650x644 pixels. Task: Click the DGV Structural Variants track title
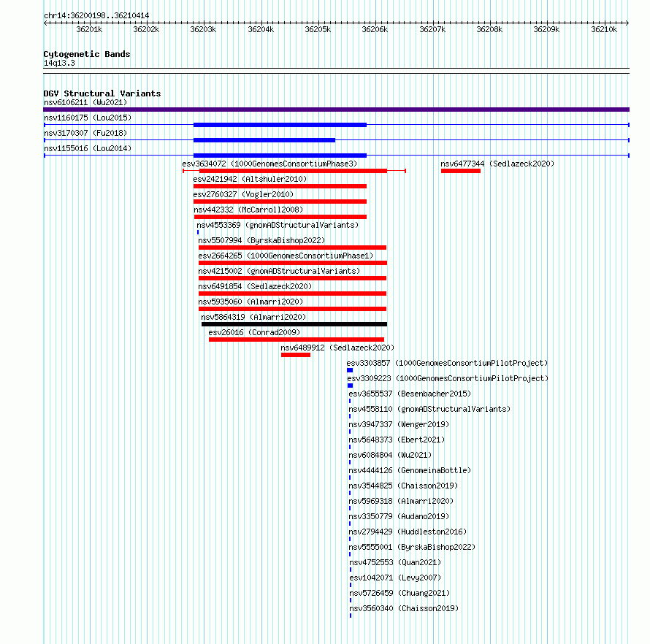coord(102,93)
